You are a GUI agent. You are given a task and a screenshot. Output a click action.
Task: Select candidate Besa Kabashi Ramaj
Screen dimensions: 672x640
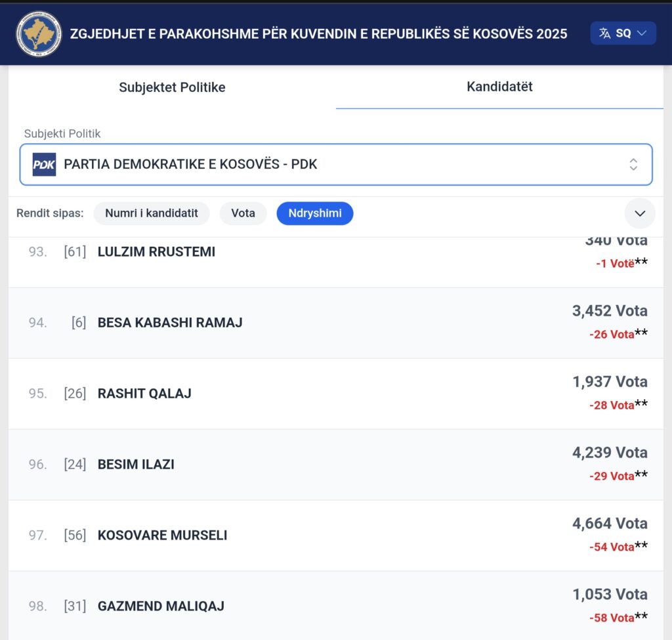pyautogui.click(x=170, y=322)
